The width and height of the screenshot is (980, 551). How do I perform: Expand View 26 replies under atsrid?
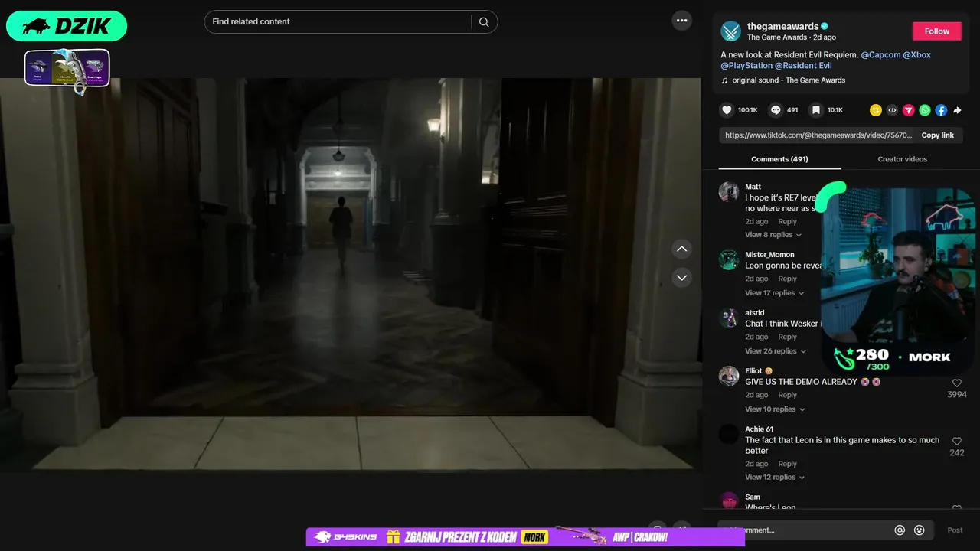[776, 351]
